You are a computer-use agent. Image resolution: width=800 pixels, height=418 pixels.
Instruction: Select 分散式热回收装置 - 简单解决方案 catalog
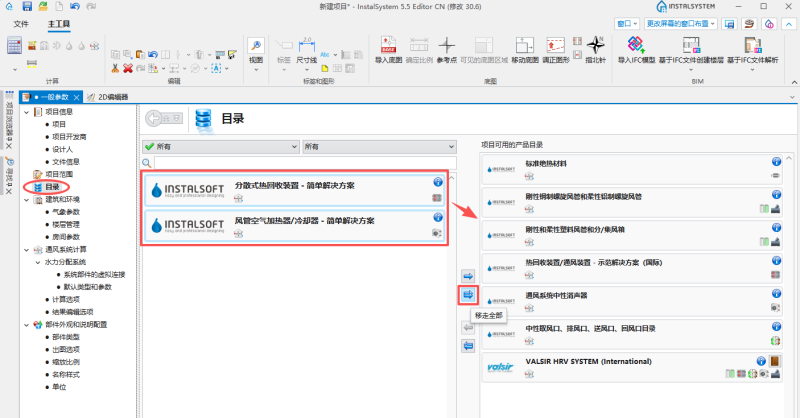pyautogui.click(x=294, y=190)
